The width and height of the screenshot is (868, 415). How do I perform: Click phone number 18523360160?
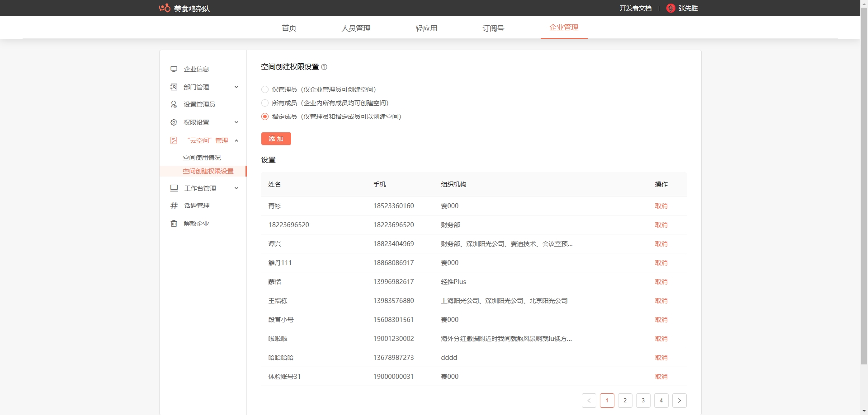[x=393, y=206]
